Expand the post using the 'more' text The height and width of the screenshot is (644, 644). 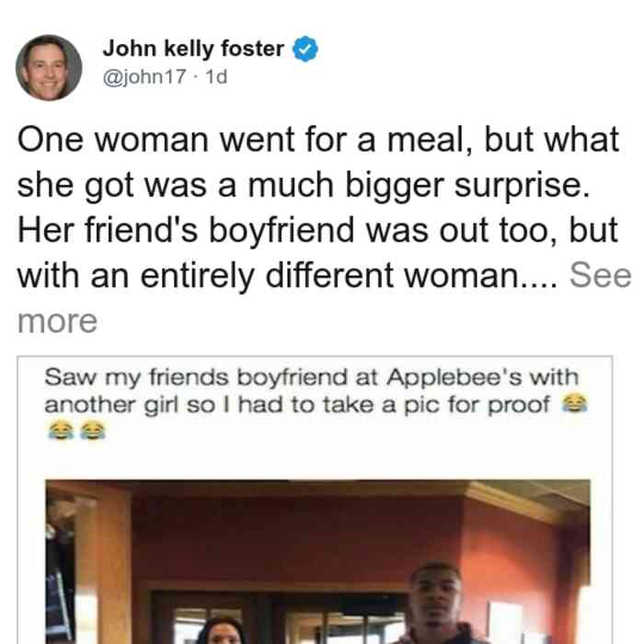point(57,321)
